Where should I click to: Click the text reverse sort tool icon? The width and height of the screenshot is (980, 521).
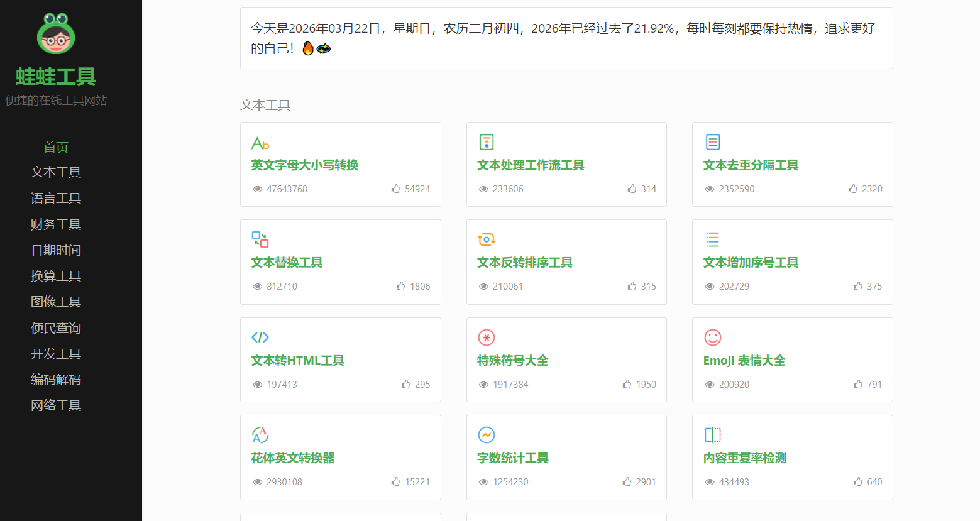click(486, 239)
